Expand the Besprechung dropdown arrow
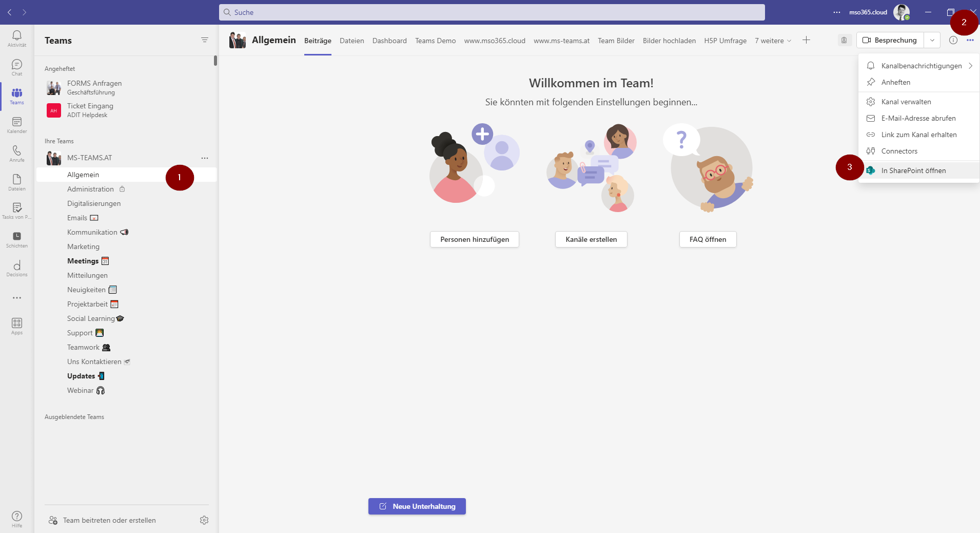Viewport: 980px width, 533px height. click(932, 40)
